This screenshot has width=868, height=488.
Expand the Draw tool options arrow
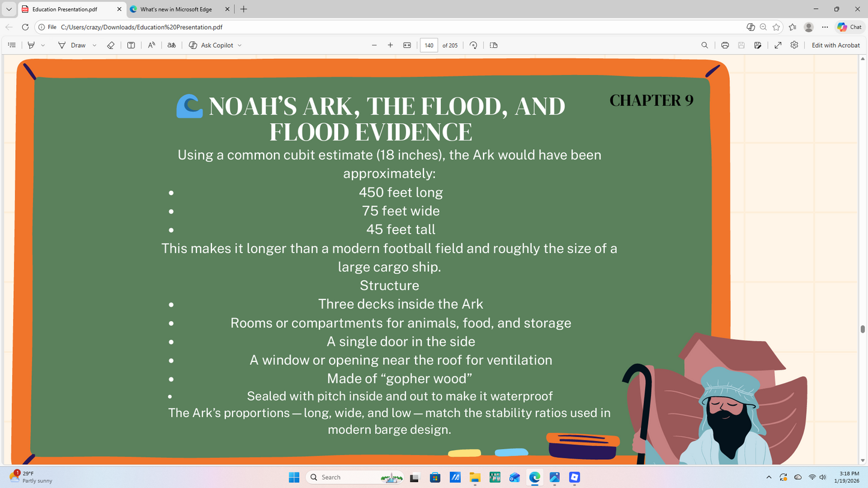[94, 45]
